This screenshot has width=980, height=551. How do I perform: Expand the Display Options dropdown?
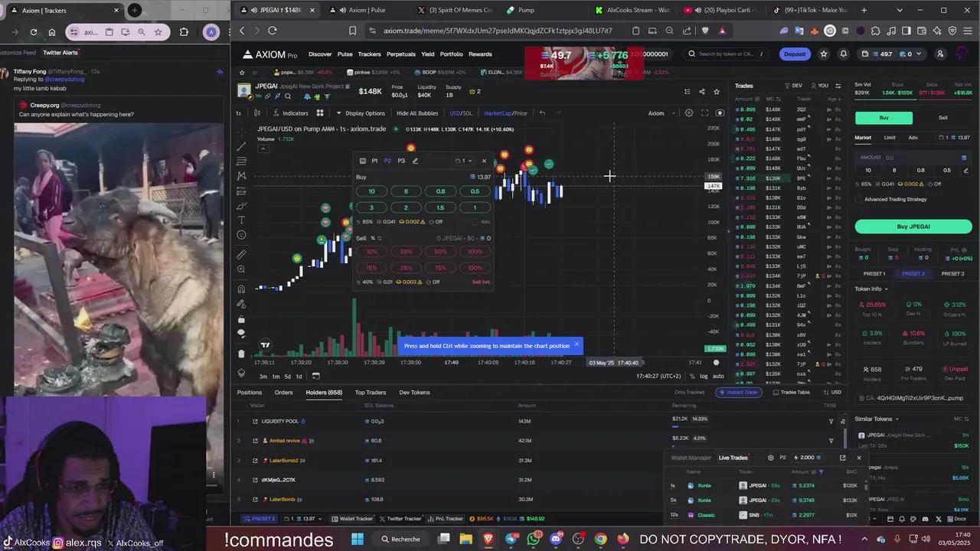click(x=361, y=113)
